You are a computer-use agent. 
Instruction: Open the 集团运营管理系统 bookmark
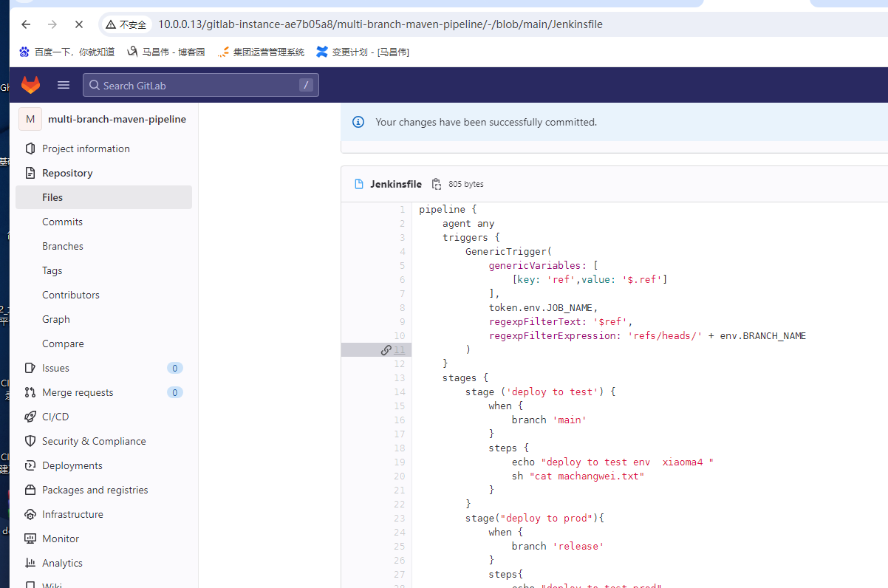[x=261, y=52]
